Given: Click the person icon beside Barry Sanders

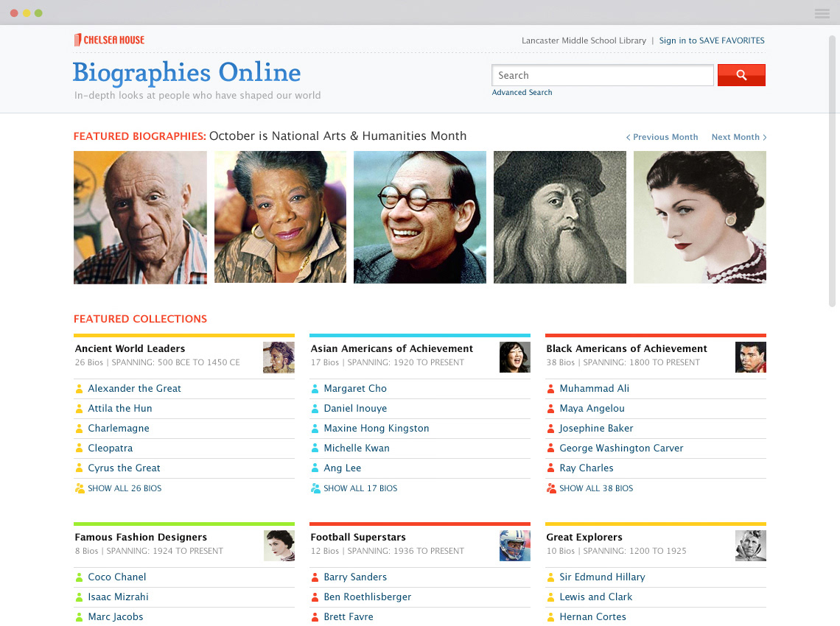Looking at the screenshot, I should click(x=315, y=577).
